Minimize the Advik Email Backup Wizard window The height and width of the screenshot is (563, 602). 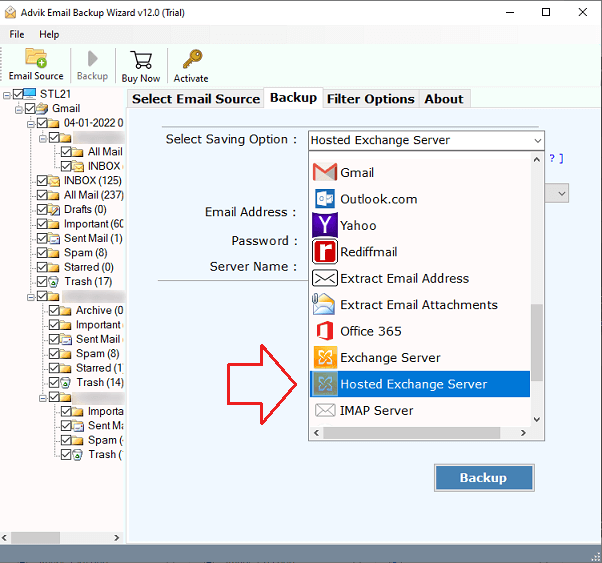tap(510, 12)
